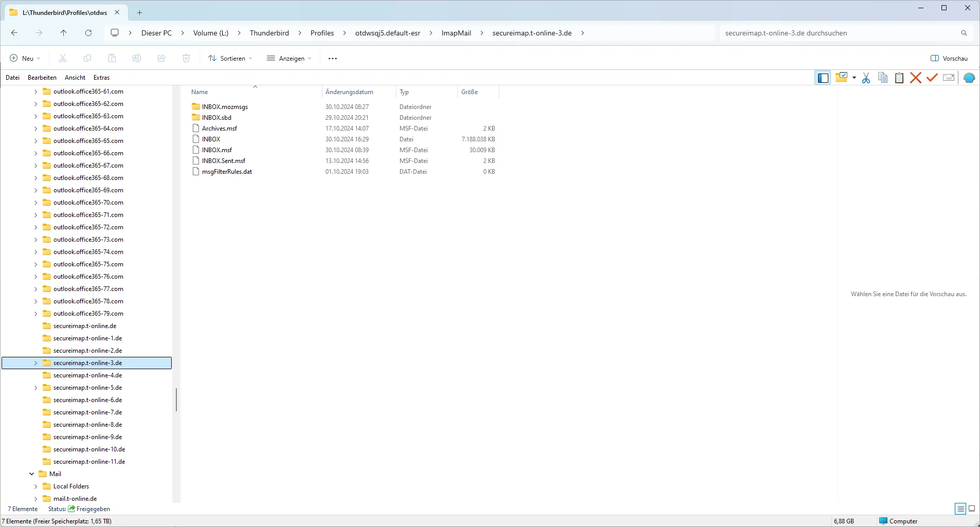The height and width of the screenshot is (527, 980).
Task: Click the blue shell icon
Action: tap(969, 78)
